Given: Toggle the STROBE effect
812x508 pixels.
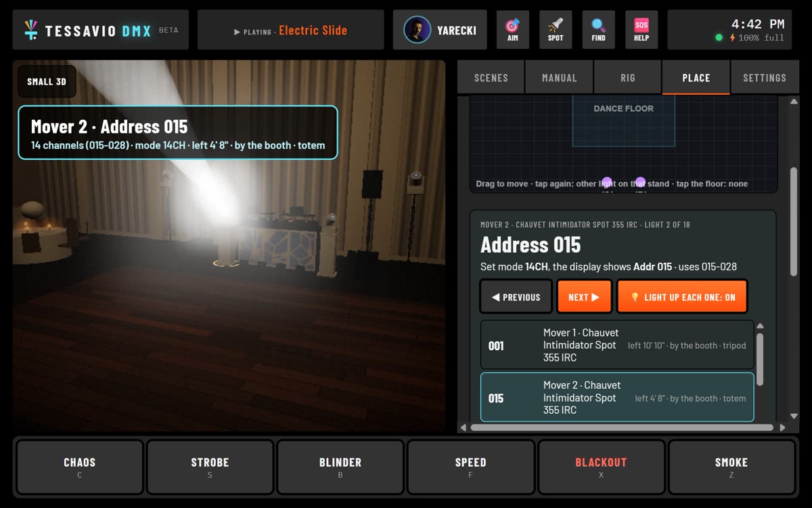Looking at the screenshot, I should [x=210, y=467].
